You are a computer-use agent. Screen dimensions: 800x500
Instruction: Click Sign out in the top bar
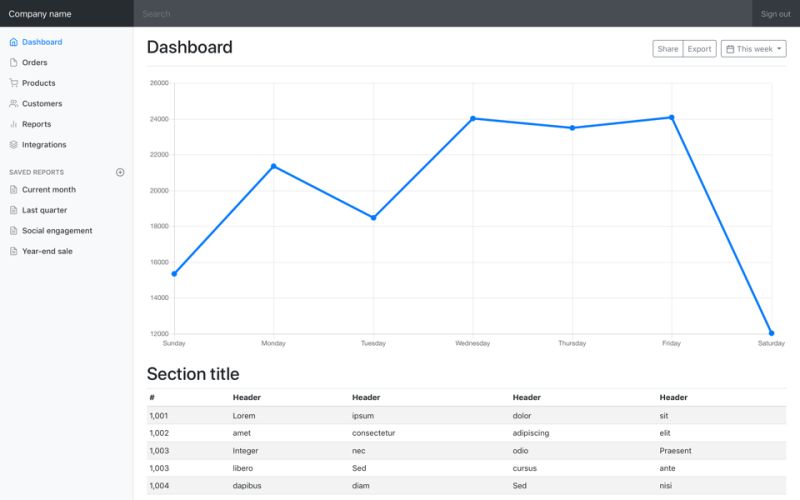coord(776,14)
